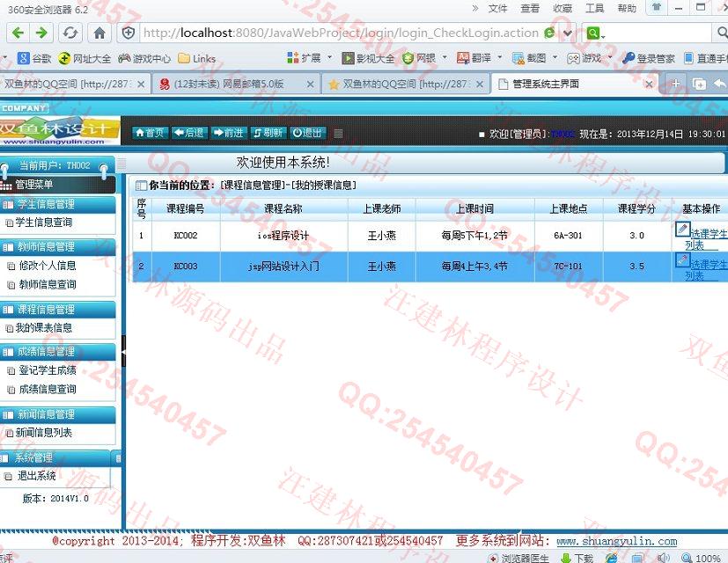Open the 帮助 menu

point(626,8)
